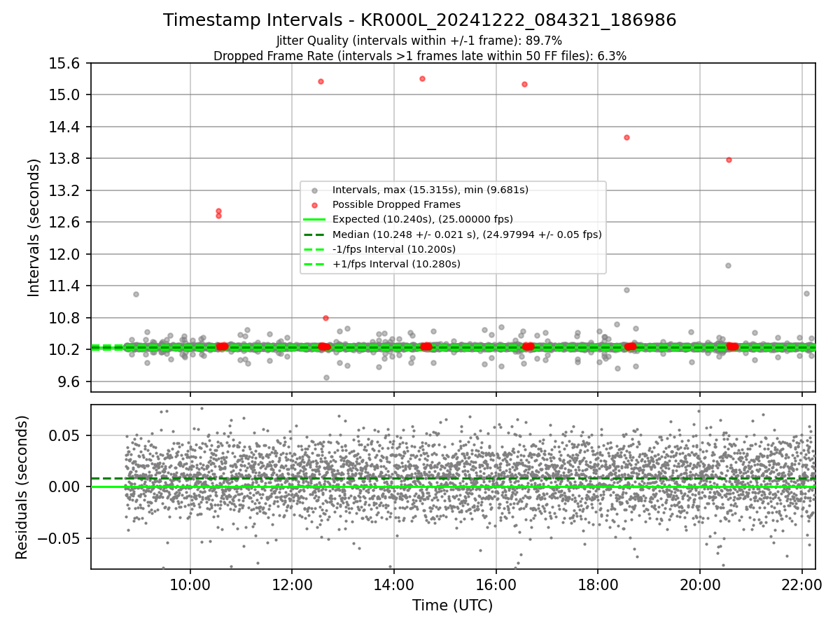Image resolution: width=840 pixels, height=630 pixels.
Task: Click the lone red point near 10.8s after 12:30
Action: (325, 318)
